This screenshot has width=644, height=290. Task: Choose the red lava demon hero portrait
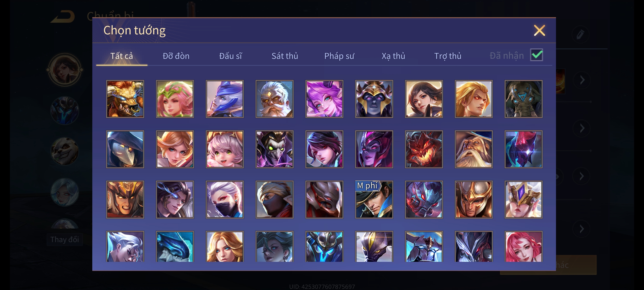(424, 149)
